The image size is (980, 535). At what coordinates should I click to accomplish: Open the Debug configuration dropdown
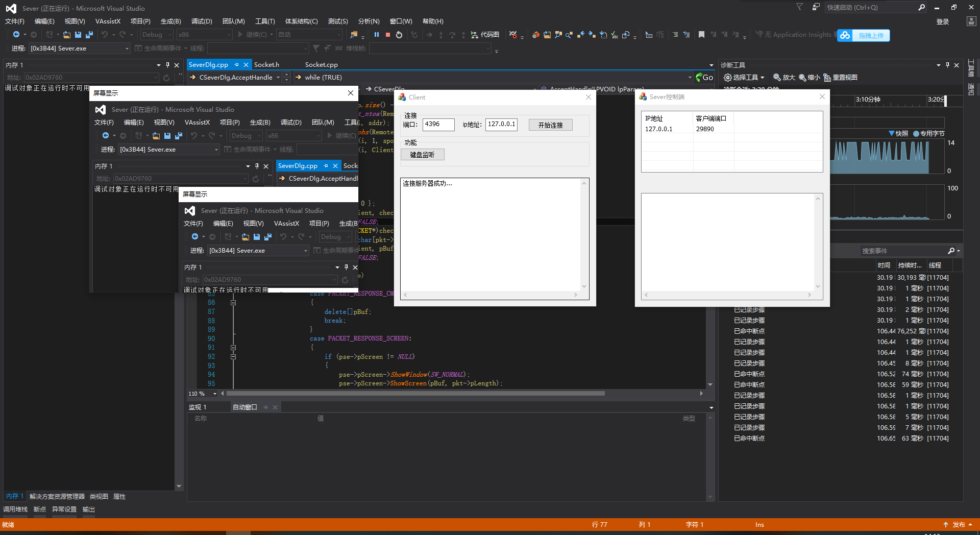(x=157, y=35)
